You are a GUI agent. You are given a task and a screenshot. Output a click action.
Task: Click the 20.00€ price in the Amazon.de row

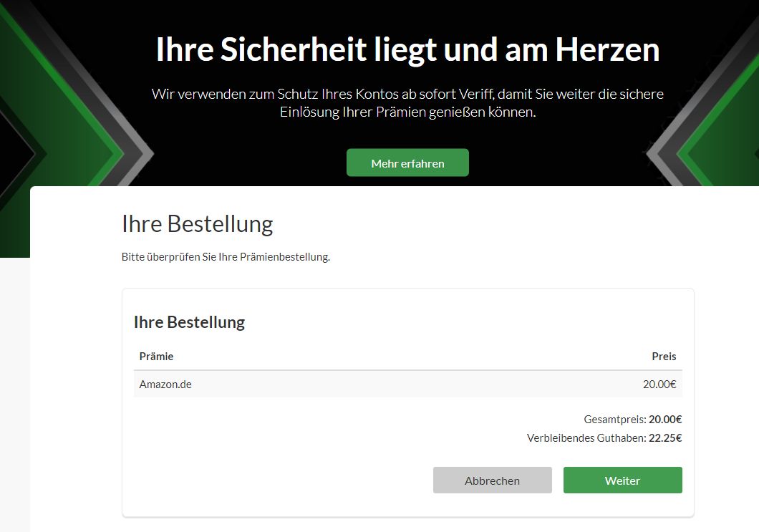click(x=659, y=385)
